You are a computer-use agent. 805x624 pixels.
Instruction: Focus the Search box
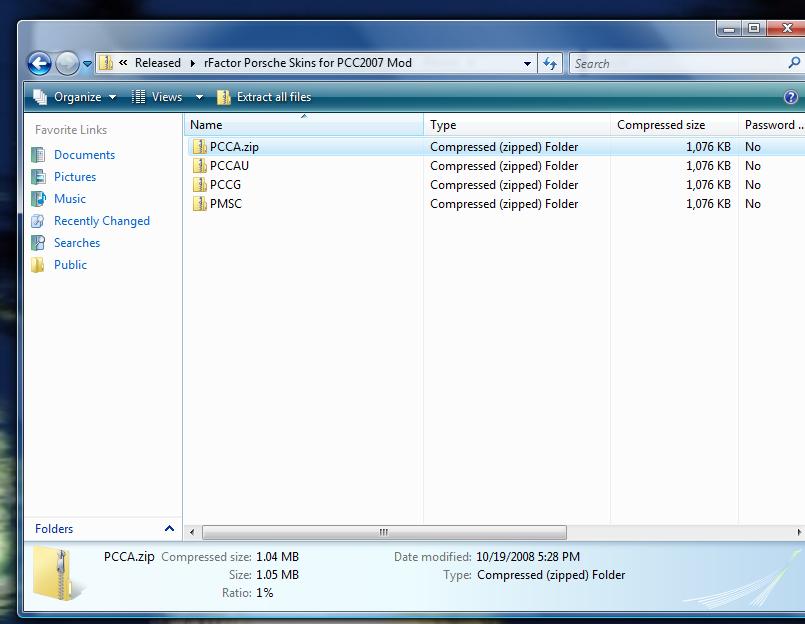click(678, 64)
